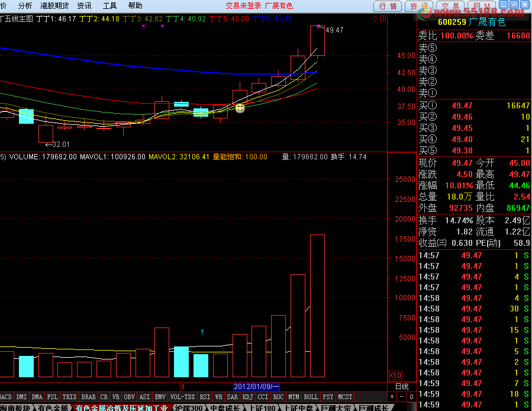Click the 换手 14.74% value

point(459,220)
